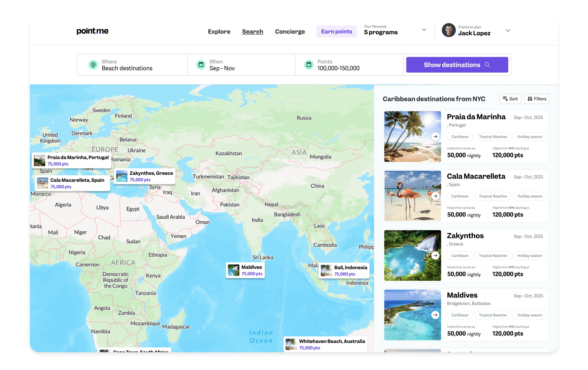
Task: Click the magnifier icon in Show destinations
Action: [x=487, y=65]
